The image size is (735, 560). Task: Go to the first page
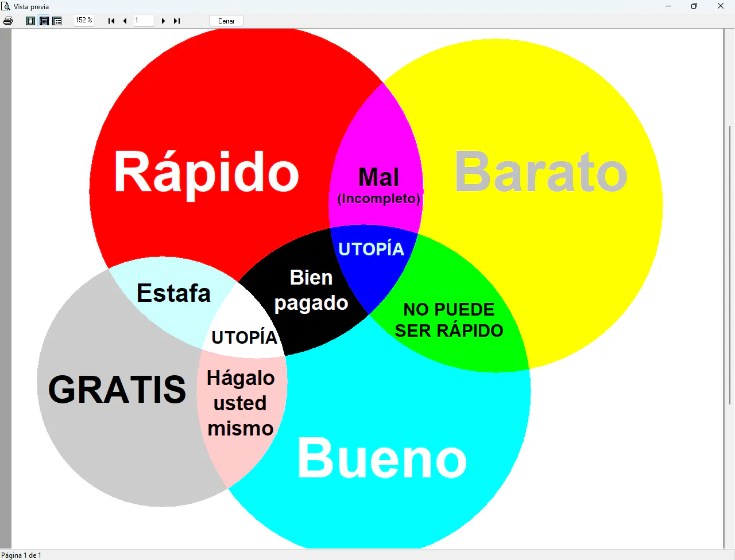[x=111, y=21]
